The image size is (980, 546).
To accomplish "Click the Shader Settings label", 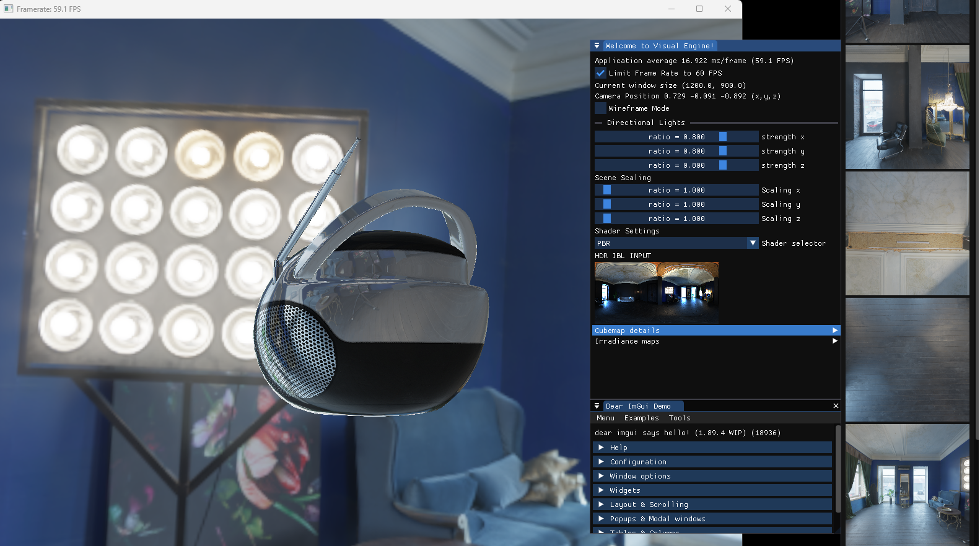I will 628,231.
